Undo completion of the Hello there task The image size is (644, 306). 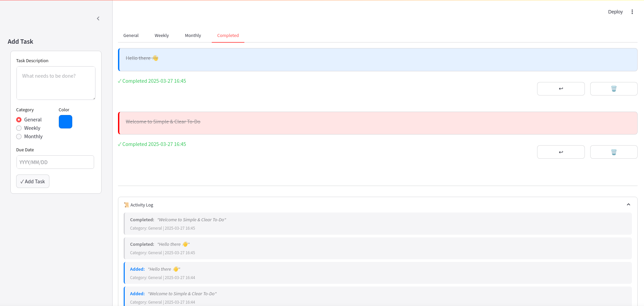(561, 89)
